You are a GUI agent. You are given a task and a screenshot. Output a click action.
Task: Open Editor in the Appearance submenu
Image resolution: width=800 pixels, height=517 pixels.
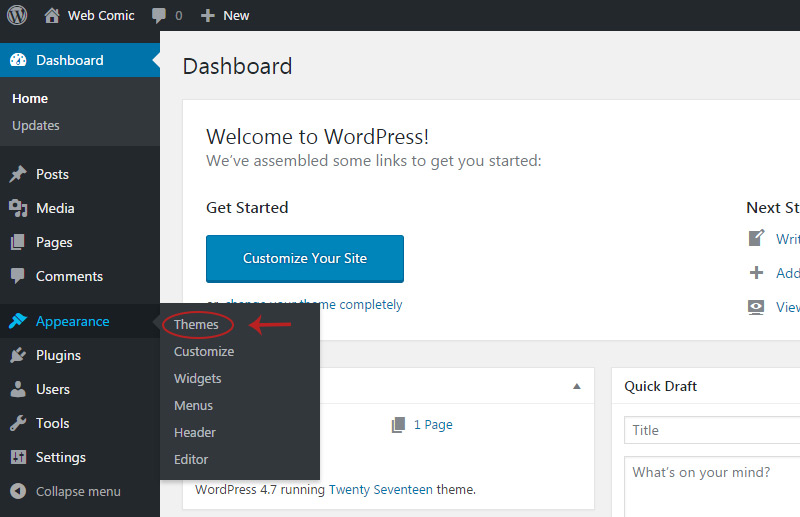191,460
